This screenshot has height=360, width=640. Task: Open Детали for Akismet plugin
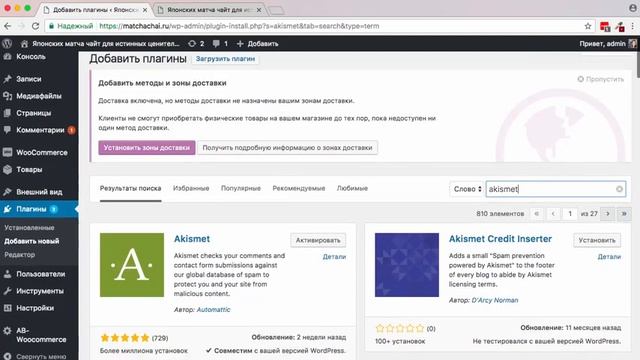334,257
